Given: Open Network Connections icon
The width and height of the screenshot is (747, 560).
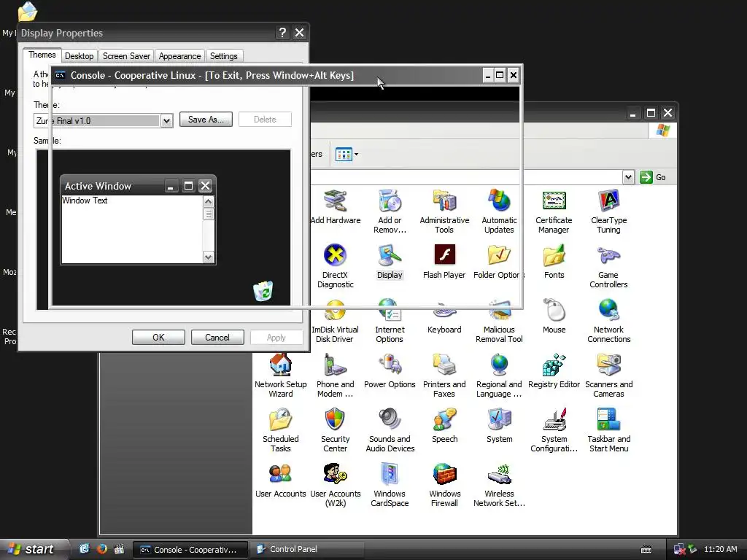Looking at the screenshot, I should [x=608, y=310].
